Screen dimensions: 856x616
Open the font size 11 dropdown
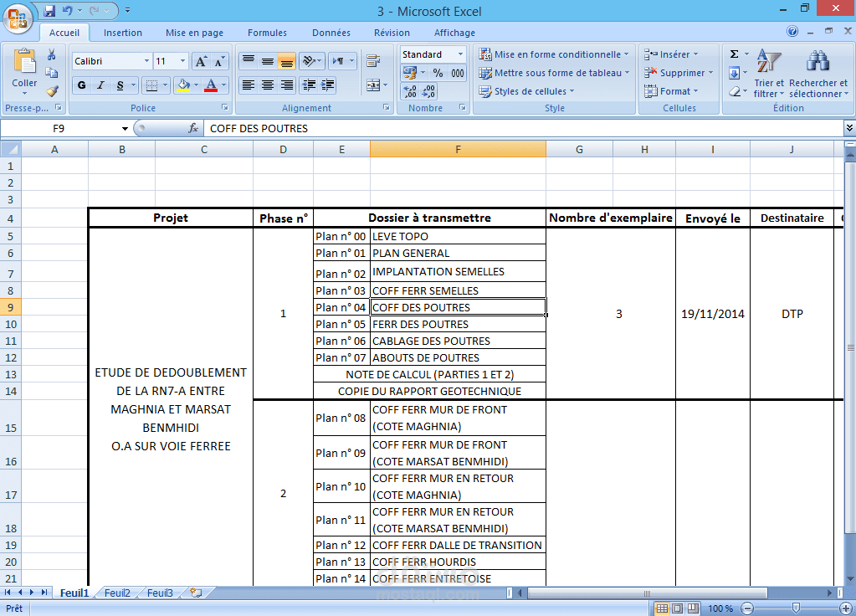click(x=182, y=61)
